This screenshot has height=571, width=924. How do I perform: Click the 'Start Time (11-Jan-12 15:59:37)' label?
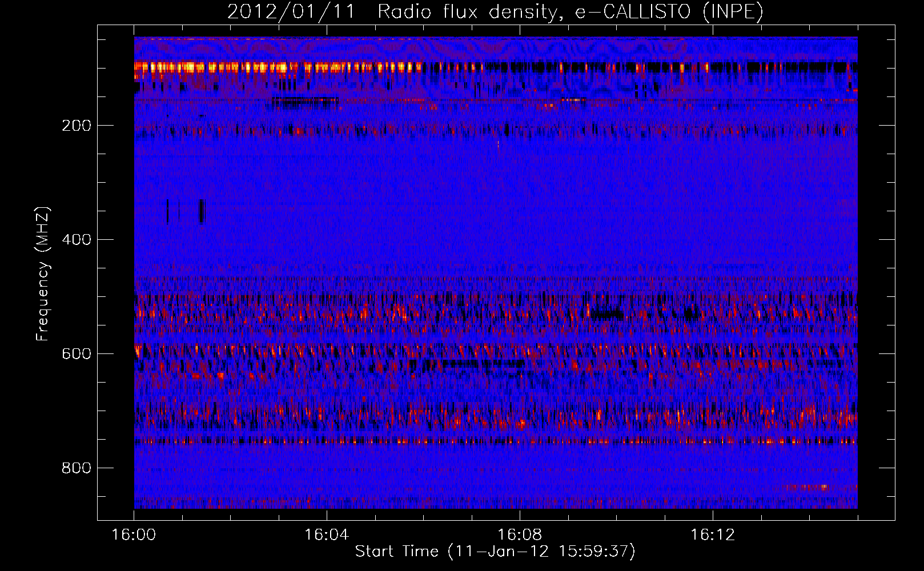[495, 551]
